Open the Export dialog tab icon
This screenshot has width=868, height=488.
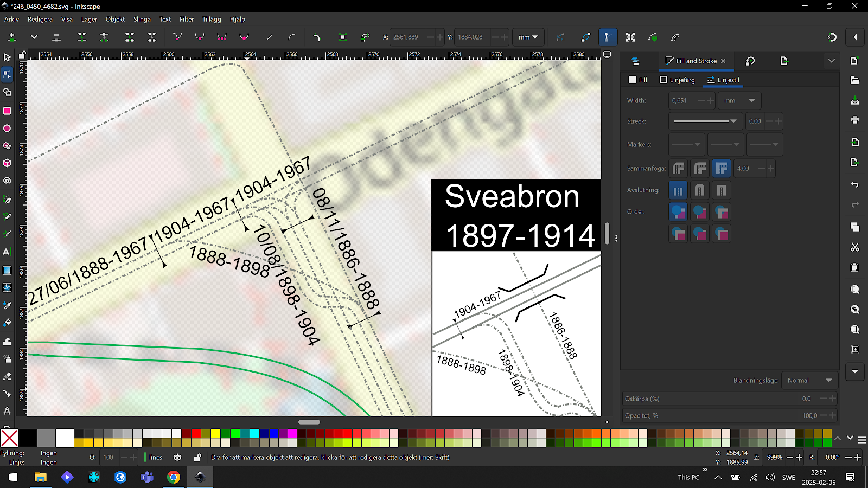tap(784, 61)
